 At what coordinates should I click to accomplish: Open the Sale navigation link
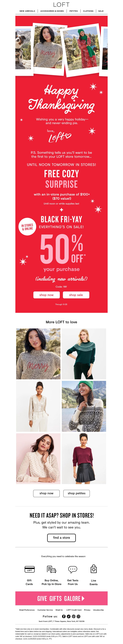[101, 11]
